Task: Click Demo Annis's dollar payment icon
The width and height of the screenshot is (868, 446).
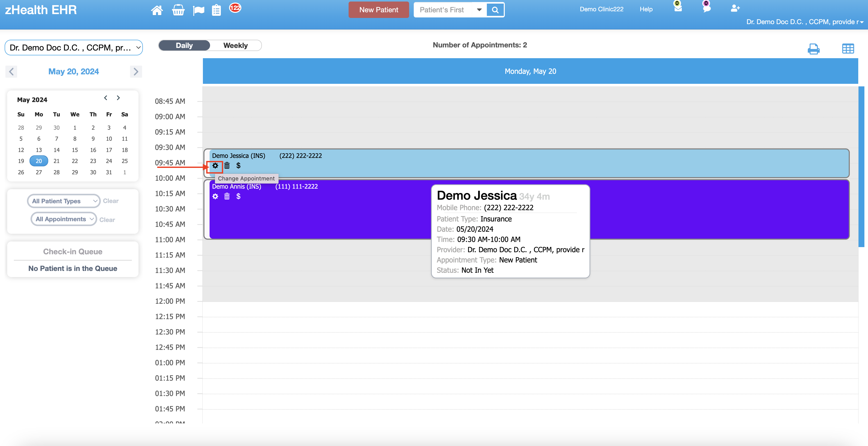Action: click(x=238, y=196)
